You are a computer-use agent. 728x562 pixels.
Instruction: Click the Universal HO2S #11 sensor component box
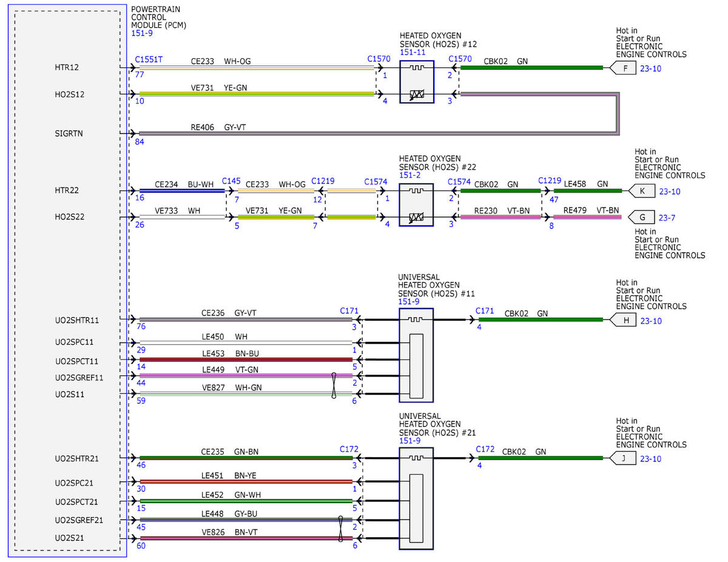click(x=416, y=355)
